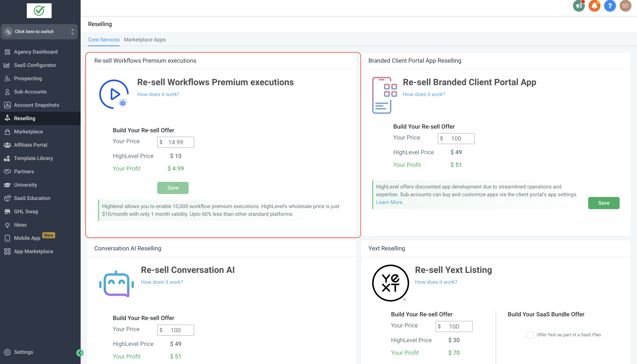Open App Marketplace sidebar item
The height and width of the screenshot is (364, 637).
click(33, 251)
